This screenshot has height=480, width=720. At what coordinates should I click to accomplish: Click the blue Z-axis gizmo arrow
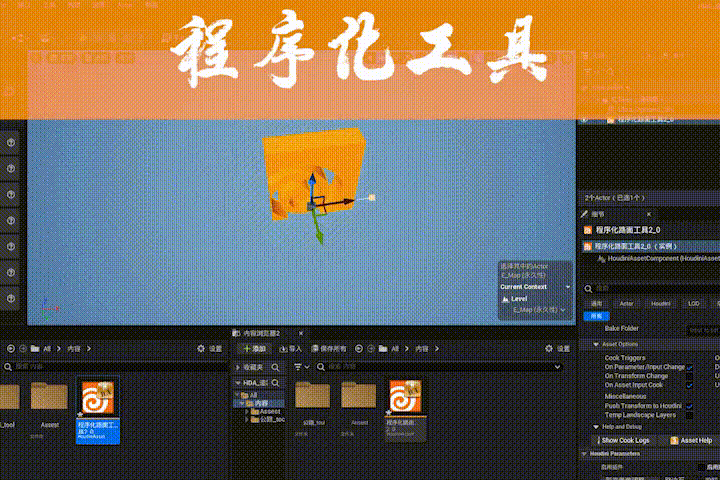coord(312,181)
